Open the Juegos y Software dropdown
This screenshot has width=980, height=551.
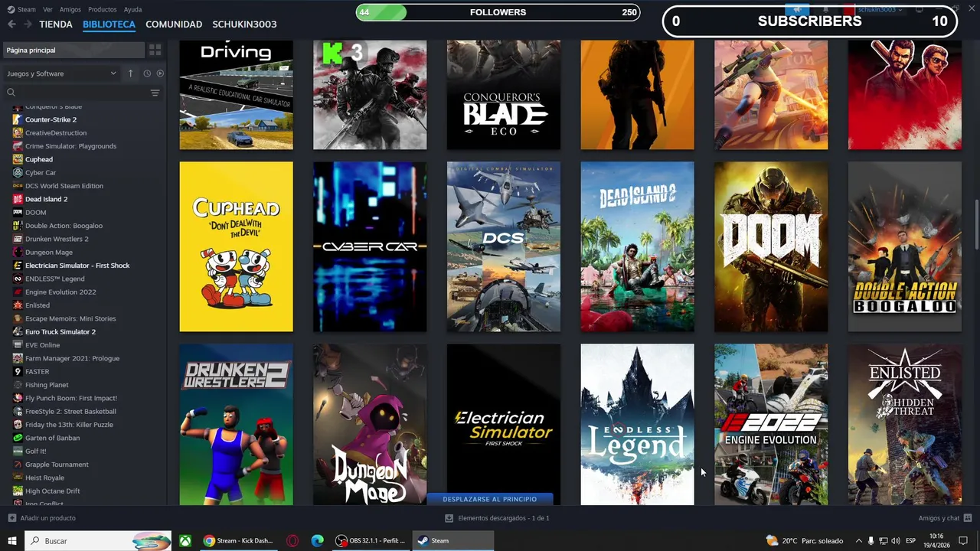(x=61, y=73)
